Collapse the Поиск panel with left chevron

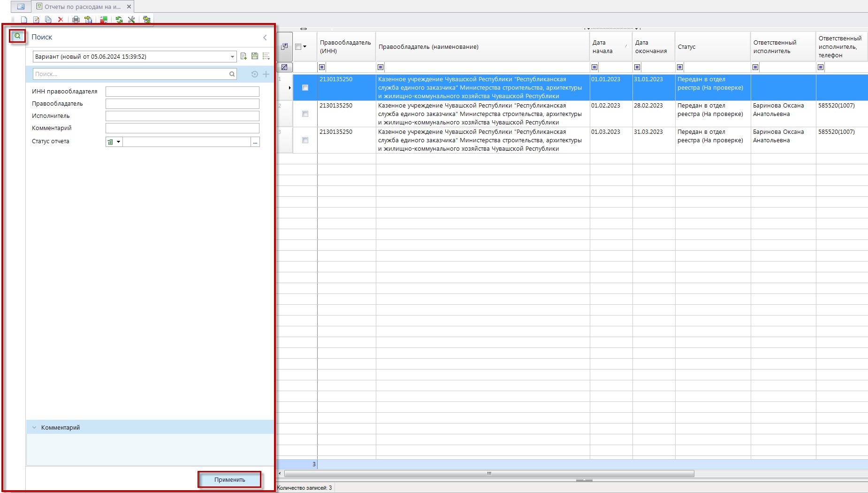[x=265, y=37]
